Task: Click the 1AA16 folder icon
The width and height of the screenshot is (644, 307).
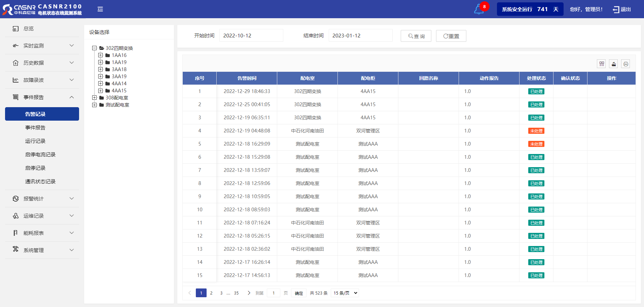Action: [108, 55]
